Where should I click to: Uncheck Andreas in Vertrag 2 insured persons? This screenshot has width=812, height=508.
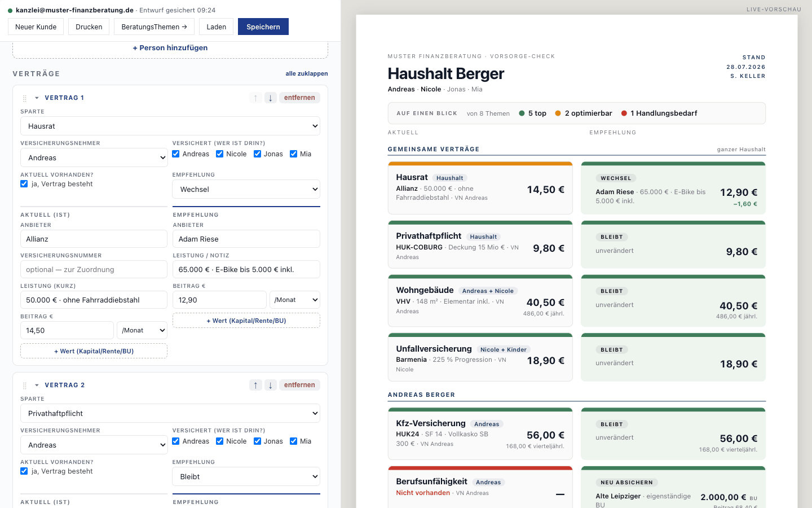point(176,441)
